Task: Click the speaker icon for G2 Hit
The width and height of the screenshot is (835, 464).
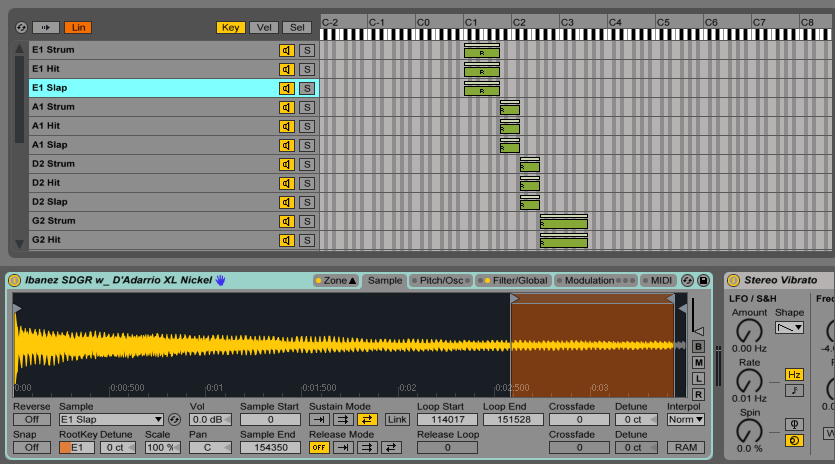Action: 286,240
